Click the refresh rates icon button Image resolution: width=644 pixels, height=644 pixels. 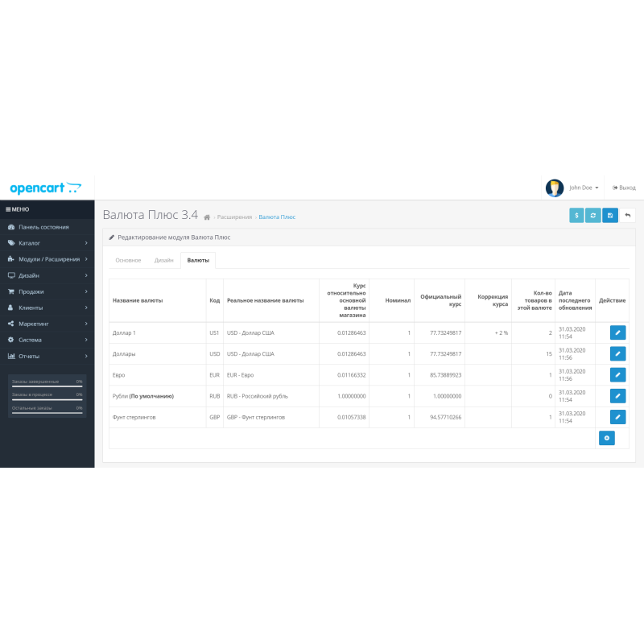click(593, 215)
